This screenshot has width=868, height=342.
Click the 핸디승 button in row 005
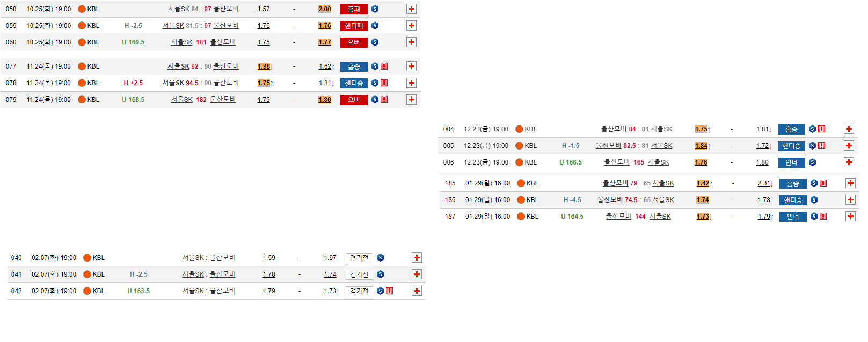click(x=791, y=146)
